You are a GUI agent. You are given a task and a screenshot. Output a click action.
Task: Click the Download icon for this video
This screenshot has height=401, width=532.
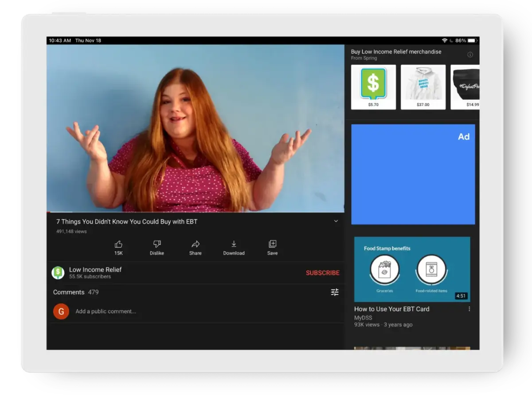click(234, 244)
